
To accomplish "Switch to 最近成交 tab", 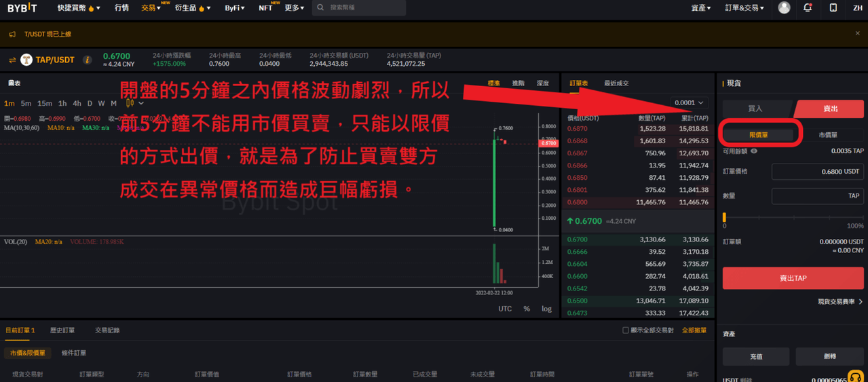I will pyautogui.click(x=616, y=83).
